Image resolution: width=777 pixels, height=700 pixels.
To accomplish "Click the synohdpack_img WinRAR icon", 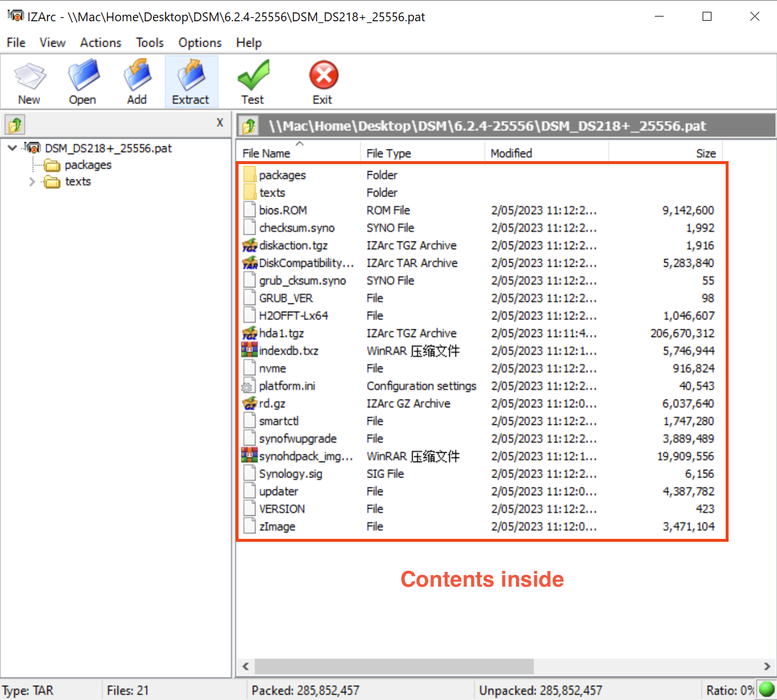I will (249, 455).
